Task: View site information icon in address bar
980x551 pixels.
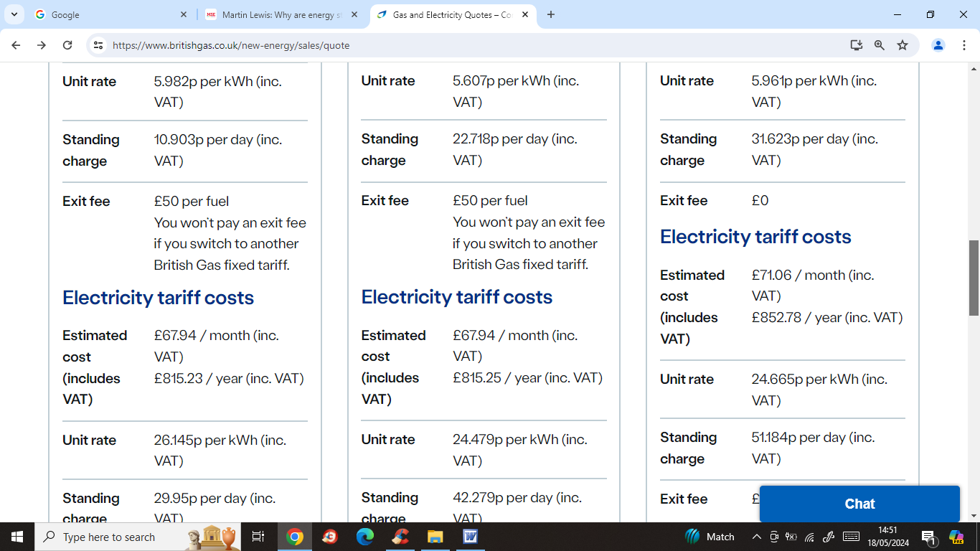Action: click(x=98, y=45)
